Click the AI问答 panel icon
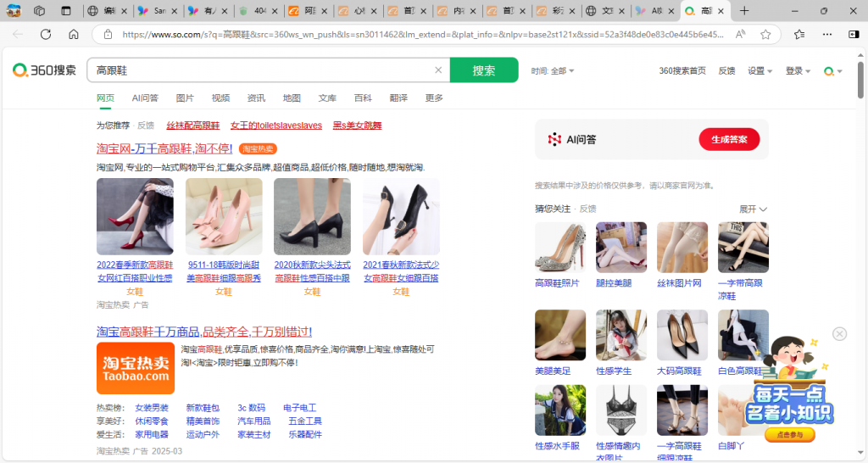Screen dimensions: 868x463 coord(554,140)
